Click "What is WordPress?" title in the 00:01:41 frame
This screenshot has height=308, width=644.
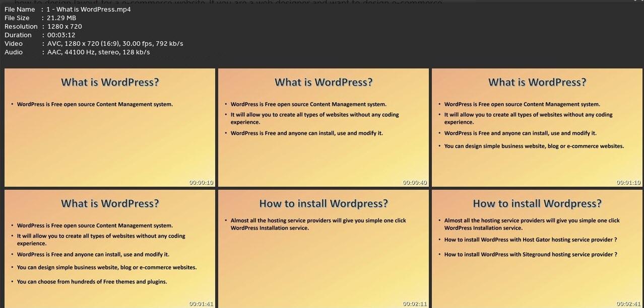click(110, 203)
